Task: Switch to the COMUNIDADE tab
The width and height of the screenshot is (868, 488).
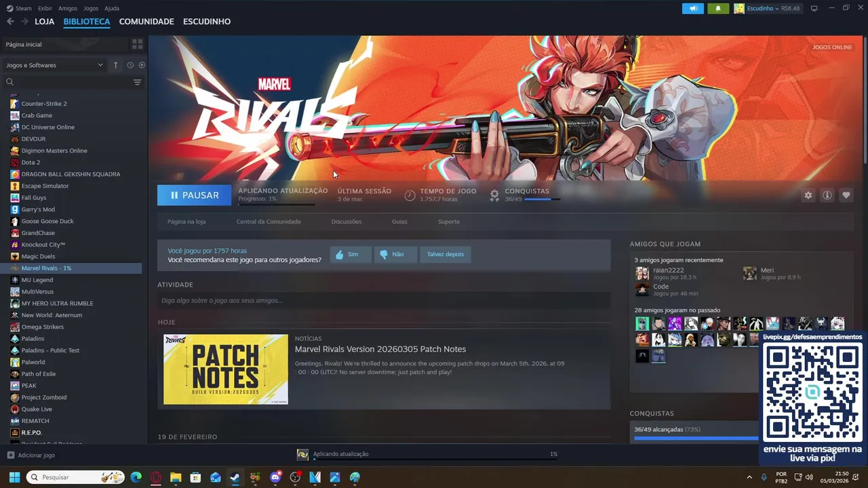Action: click(146, 22)
